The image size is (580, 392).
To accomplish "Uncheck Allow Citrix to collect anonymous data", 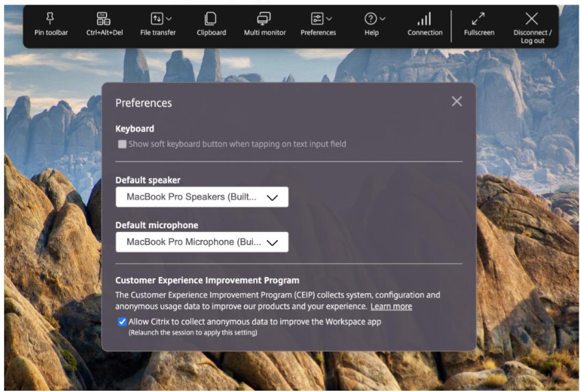I will [x=122, y=322].
